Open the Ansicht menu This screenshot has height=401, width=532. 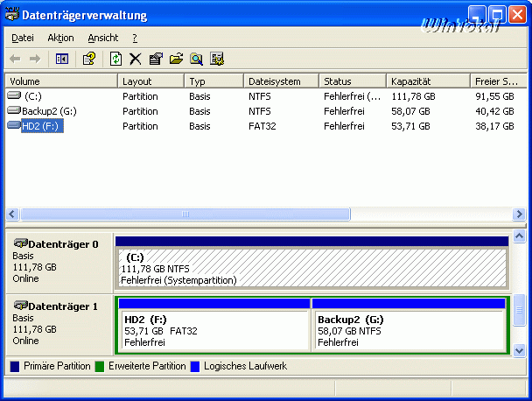point(102,38)
